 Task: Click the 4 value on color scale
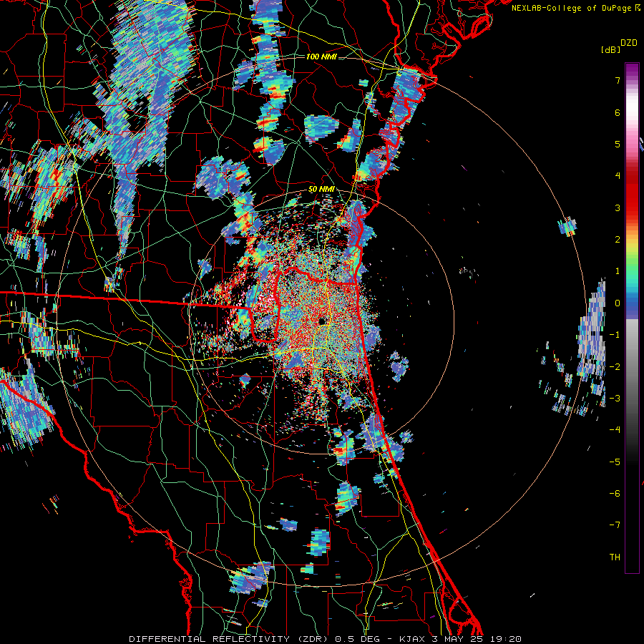click(x=618, y=176)
